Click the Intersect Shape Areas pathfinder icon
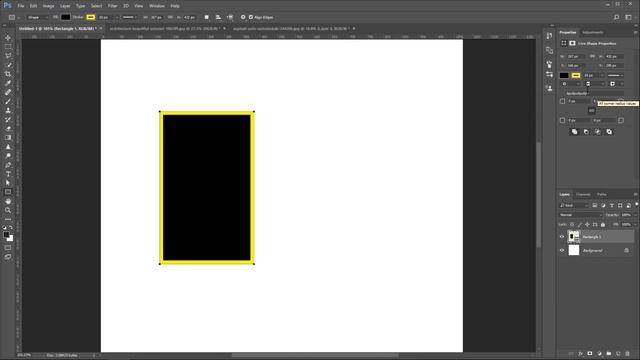Screen dimensions: 640x360 pyautogui.click(x=598, y=132)
